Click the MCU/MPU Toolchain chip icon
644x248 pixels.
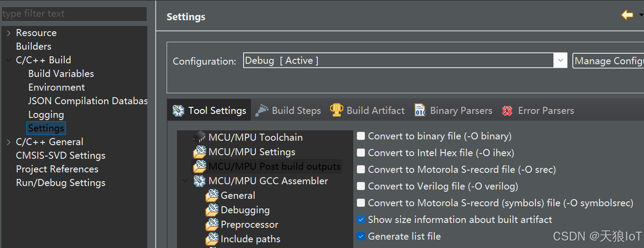tap(200, 137)
